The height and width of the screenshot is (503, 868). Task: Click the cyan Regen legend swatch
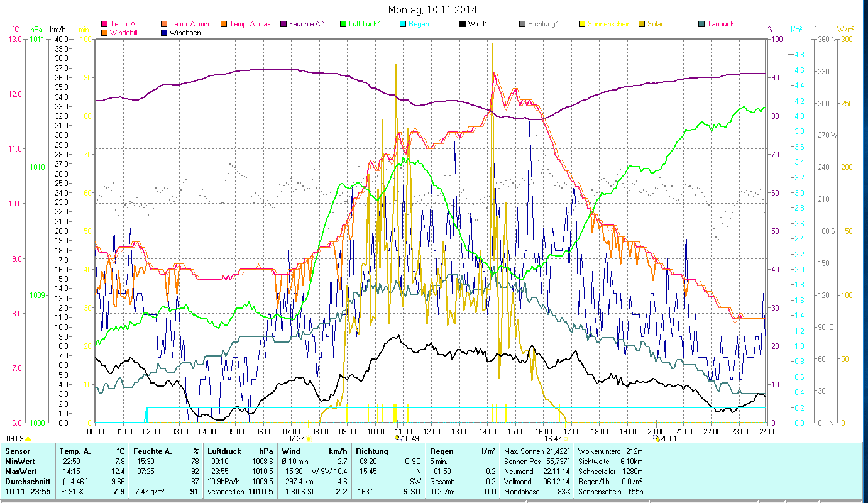[x=402, y=25]
